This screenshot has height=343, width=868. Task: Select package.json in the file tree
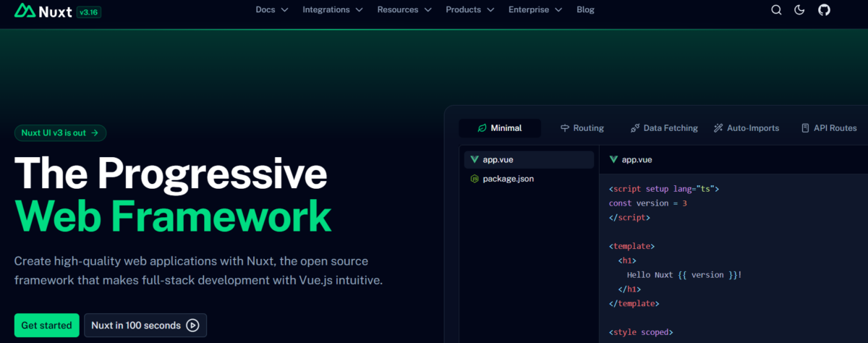click(x=528, y=178)
